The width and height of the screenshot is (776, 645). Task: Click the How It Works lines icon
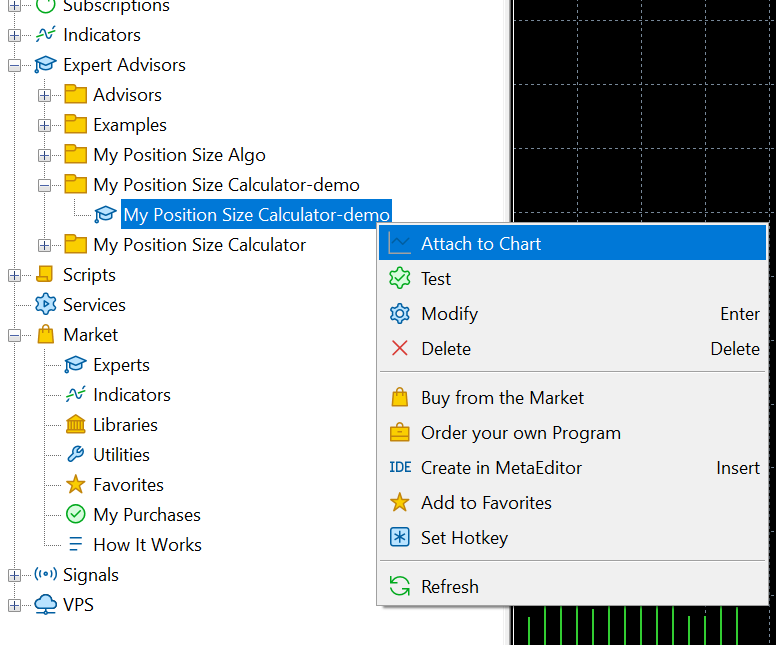(76, 545)
